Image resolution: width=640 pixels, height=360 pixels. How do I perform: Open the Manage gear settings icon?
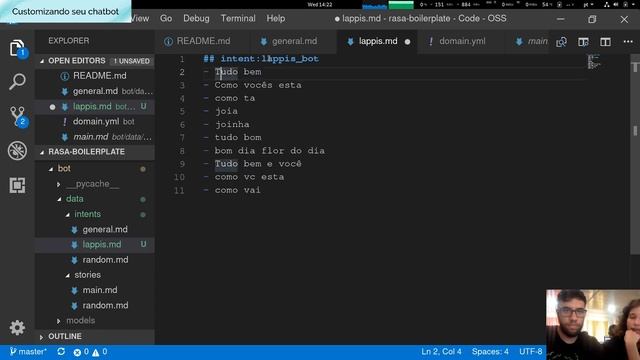click(x=17, y=327)
